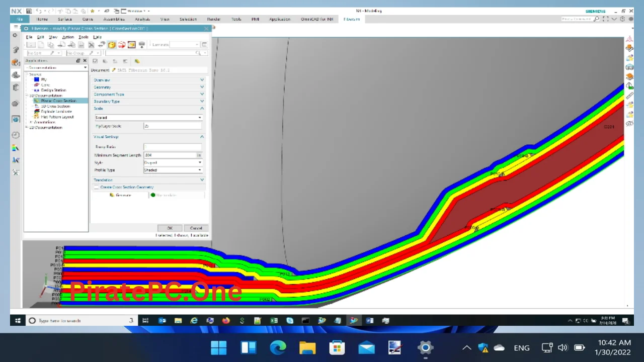Open Settings gear from the taskbar

point(425,347)
